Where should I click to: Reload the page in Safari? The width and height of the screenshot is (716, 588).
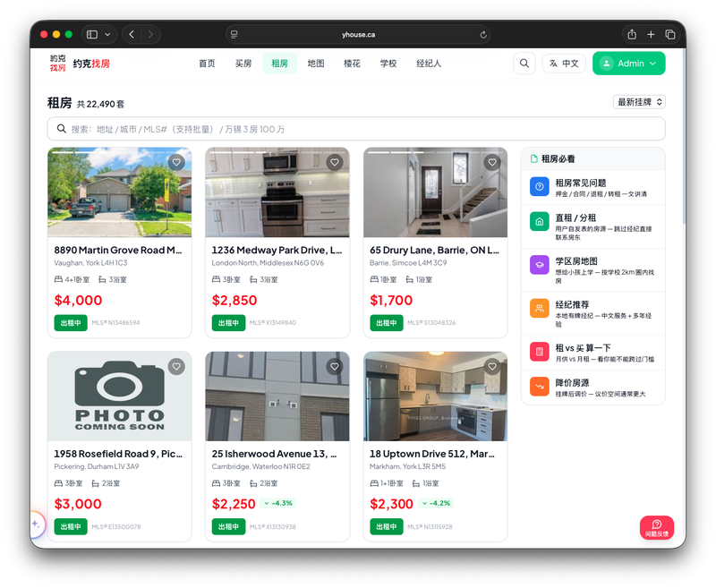tap(483, 35)
